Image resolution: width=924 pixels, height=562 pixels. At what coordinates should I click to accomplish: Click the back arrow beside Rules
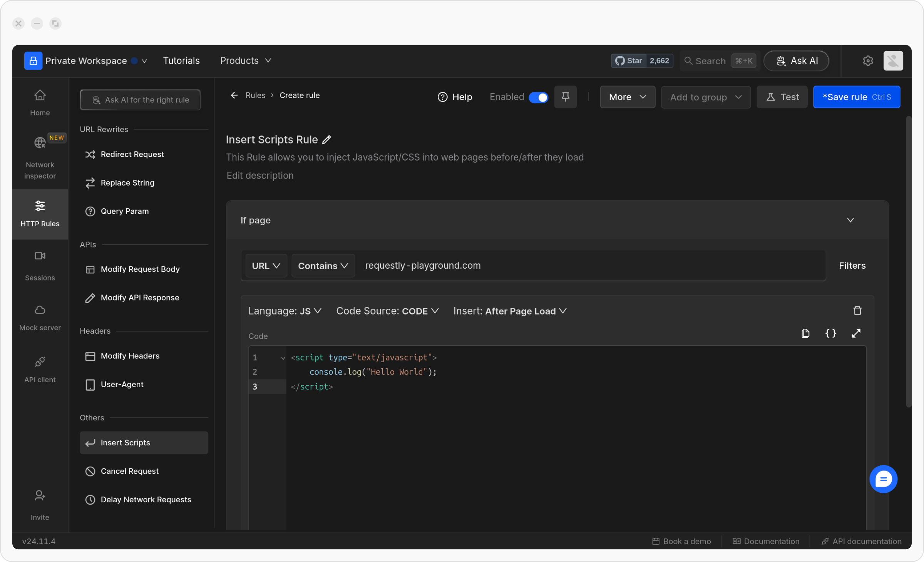coord(234,95)
